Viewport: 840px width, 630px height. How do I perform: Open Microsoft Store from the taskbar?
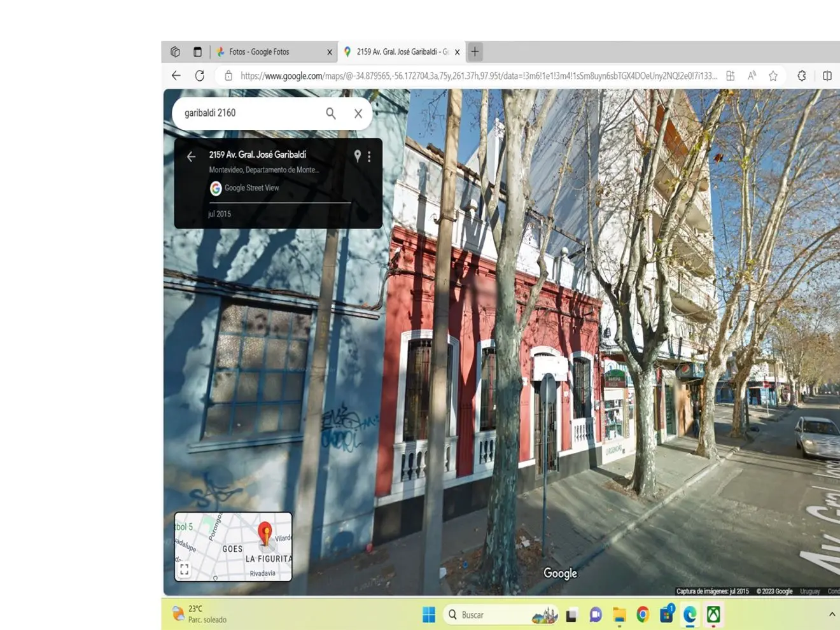tap(666, 615)
